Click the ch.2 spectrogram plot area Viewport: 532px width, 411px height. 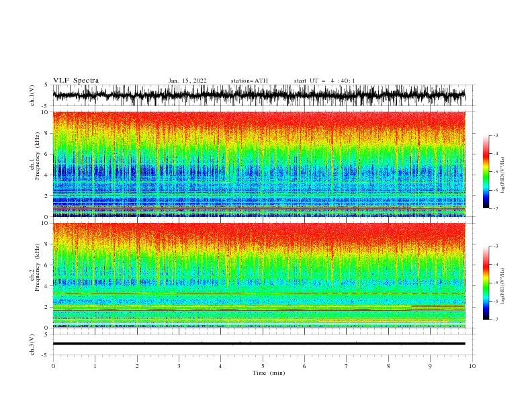[x=259, y=275]
